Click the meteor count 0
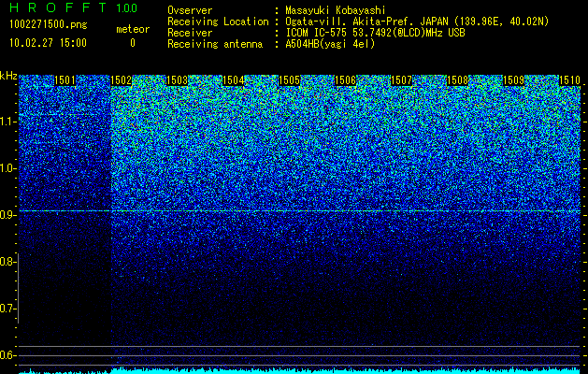Image resolution: width=588 pixels, height=374 pixels. point(133,43)
